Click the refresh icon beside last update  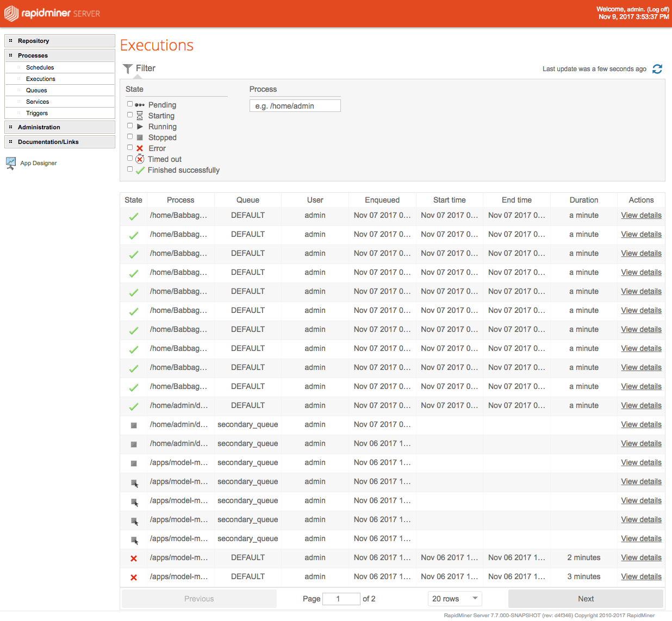(657, 69)
